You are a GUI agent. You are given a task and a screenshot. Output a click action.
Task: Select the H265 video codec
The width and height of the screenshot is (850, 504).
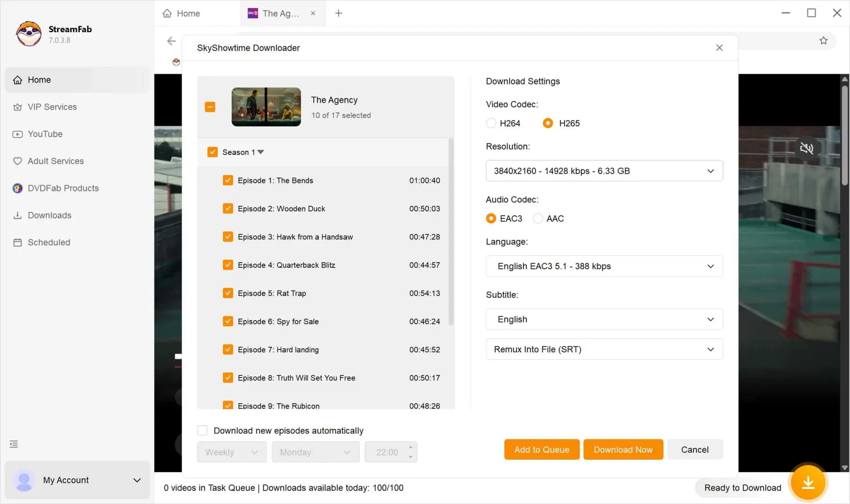click(x=548, y=123)
